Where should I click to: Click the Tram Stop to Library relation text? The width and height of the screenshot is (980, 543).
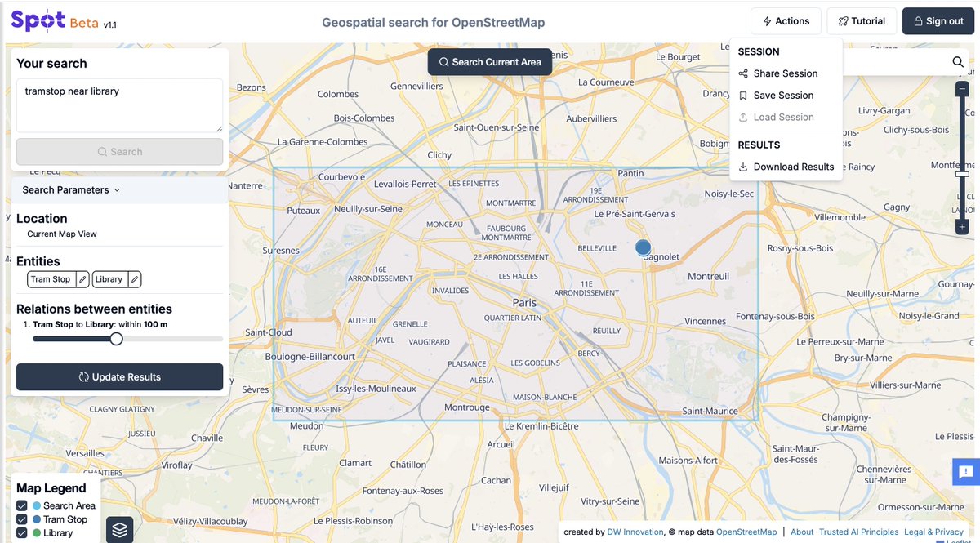(100, 324)
